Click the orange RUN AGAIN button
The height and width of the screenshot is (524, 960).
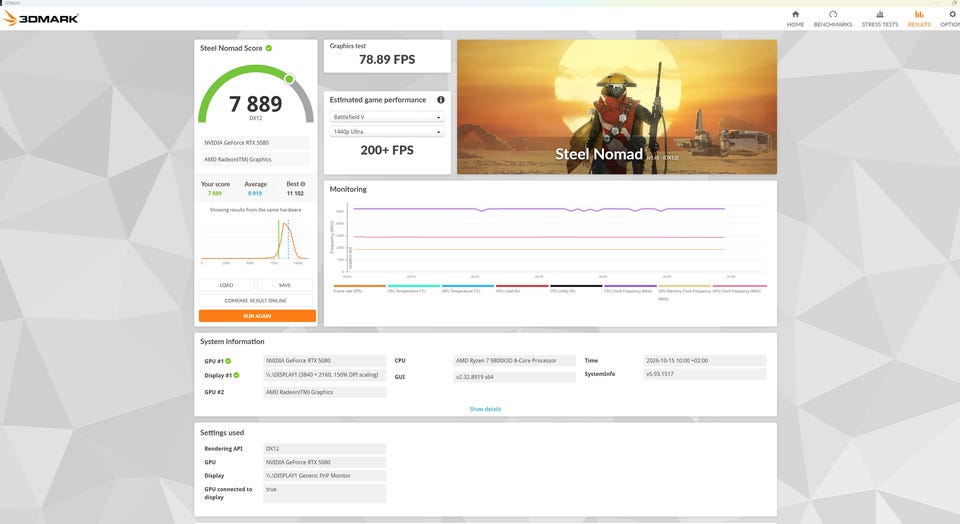coord(257,316)
